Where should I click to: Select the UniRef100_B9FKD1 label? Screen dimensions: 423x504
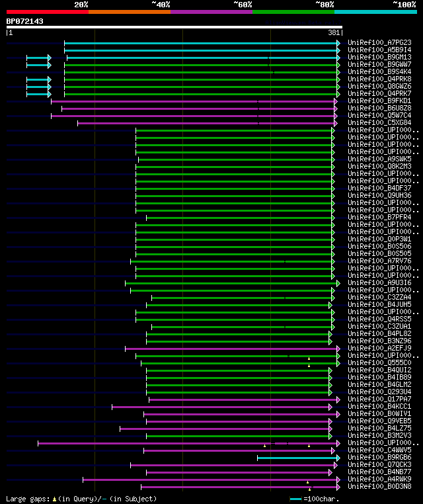point(379,101)
